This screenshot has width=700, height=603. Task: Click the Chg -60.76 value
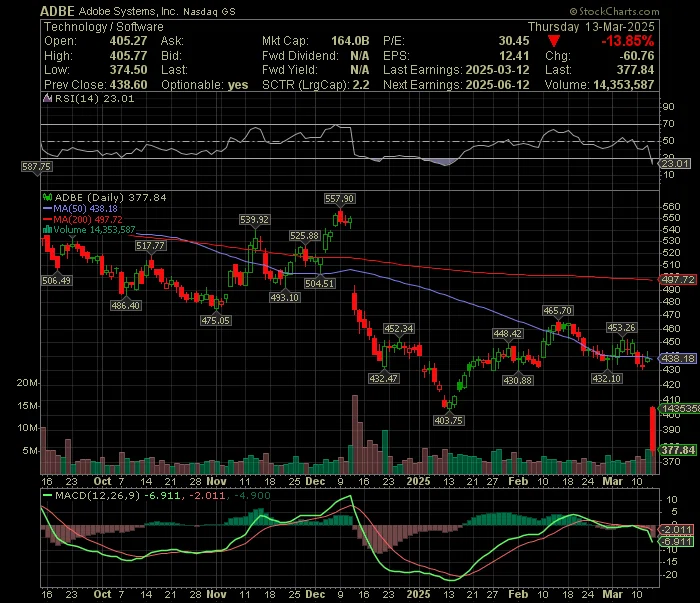pos(637,56)
